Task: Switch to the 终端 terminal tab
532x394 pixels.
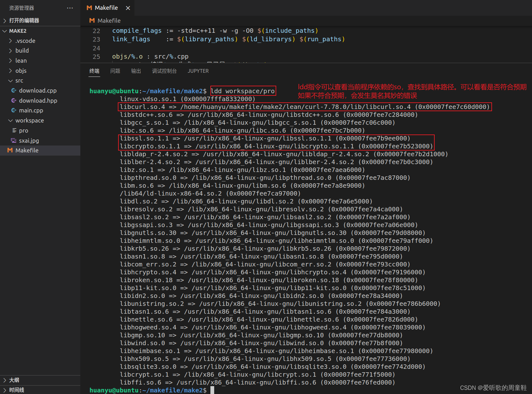Action: coord(94,71)
